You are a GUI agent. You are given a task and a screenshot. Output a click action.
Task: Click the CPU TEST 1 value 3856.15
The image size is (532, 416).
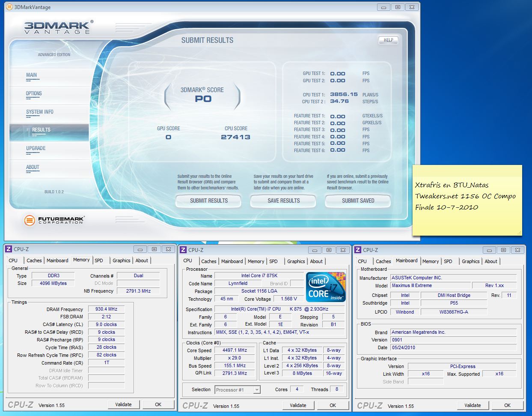[344, 95]
